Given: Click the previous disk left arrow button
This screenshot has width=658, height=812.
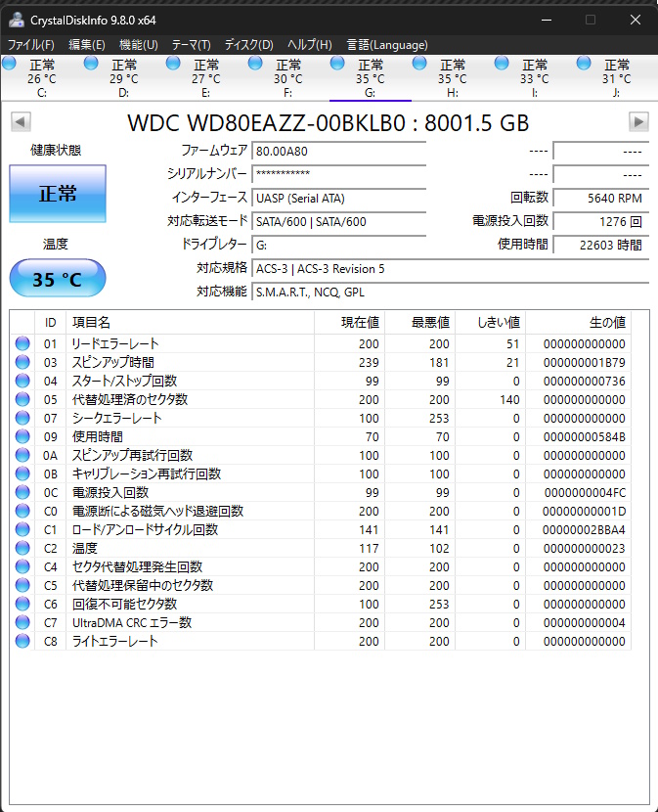Looking at the screenshot, I should click(21, 121).
